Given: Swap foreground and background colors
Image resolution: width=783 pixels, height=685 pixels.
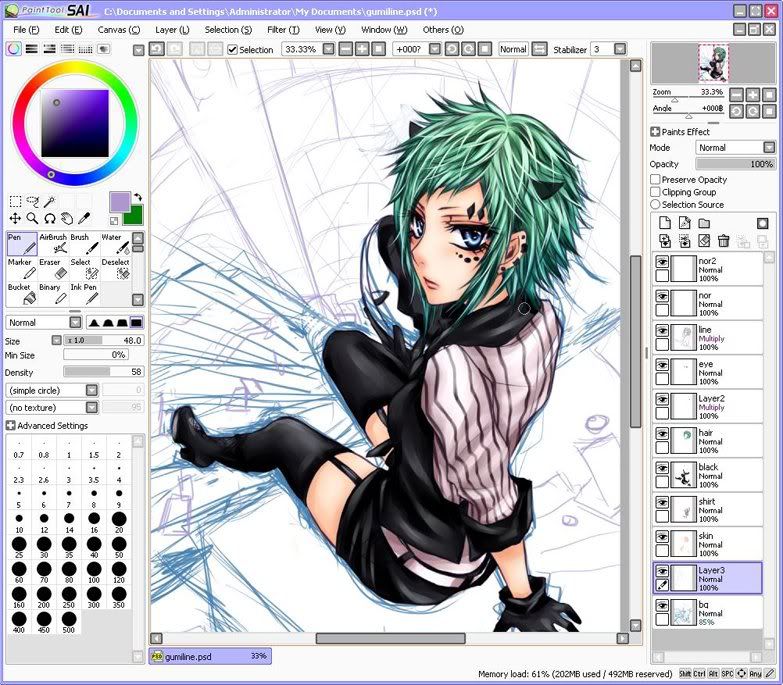Looking at the screenshot, I should pos(138,197).
